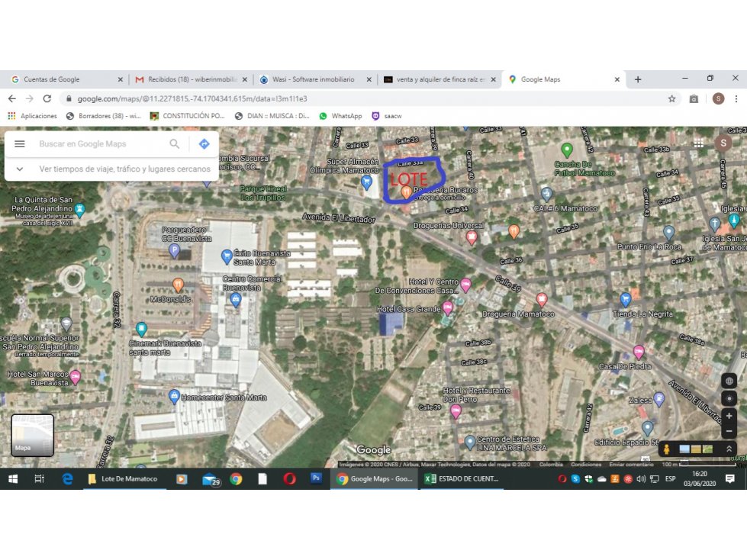Show your location with the target icon
Screen dimensions: 747x560
coord(729,398)
